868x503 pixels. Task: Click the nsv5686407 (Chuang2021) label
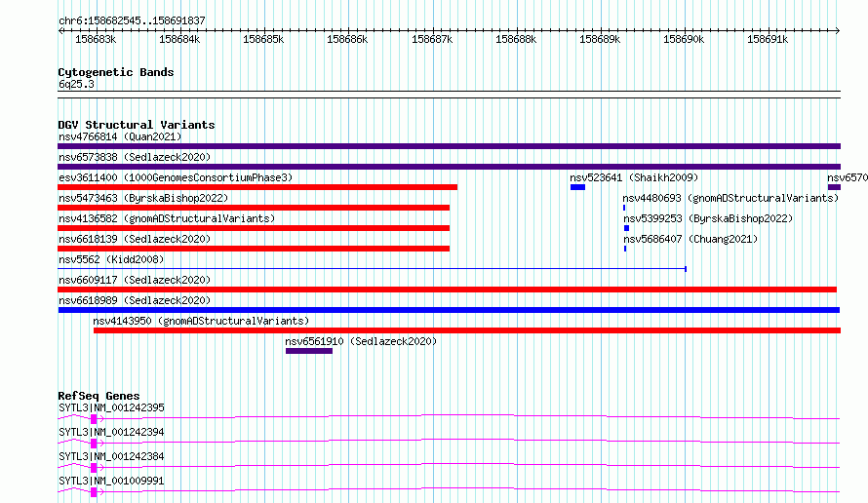(690, 239)
